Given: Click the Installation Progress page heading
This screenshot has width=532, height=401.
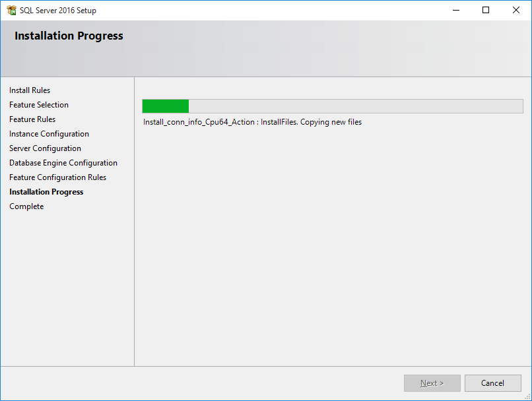Looking at the screenshot, I should (69, 36).
